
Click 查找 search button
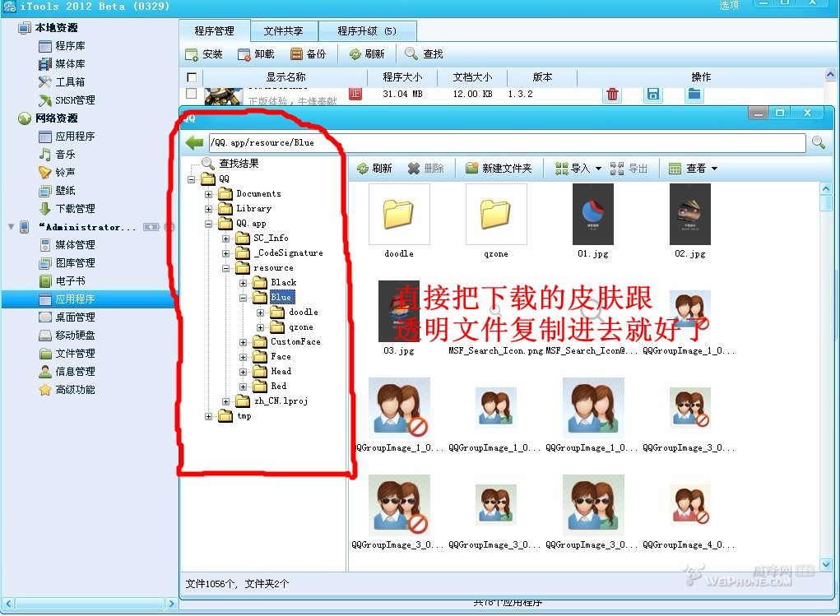click(x=425, y=54)
